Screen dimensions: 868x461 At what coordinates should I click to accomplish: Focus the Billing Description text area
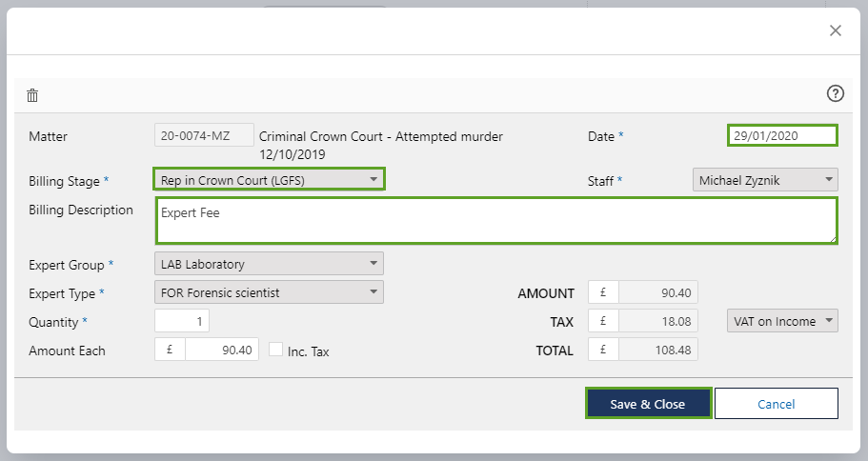click(495, 221)
